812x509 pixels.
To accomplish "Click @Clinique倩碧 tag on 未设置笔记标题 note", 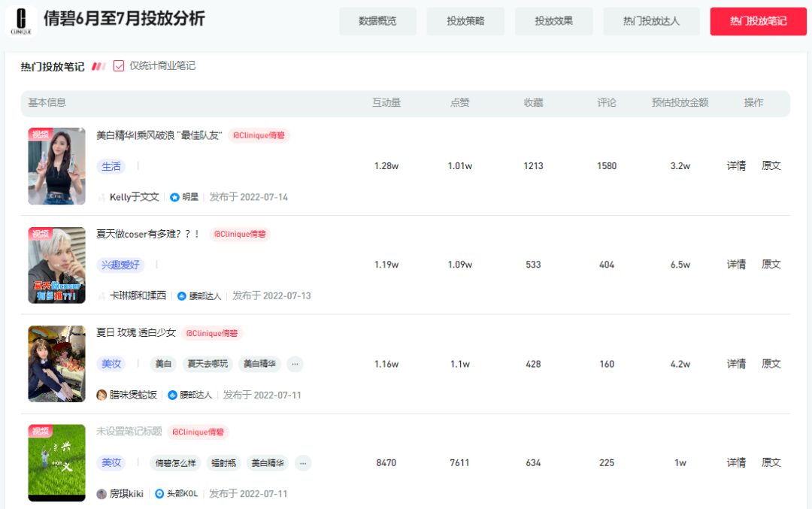I will tap(198, 432).
